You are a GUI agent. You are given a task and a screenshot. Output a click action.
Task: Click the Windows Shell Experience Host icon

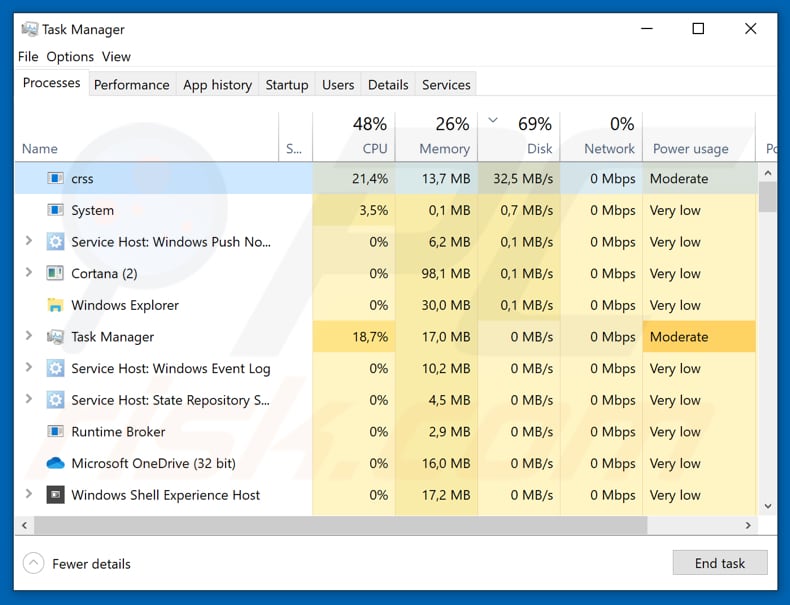click(55, 495)
